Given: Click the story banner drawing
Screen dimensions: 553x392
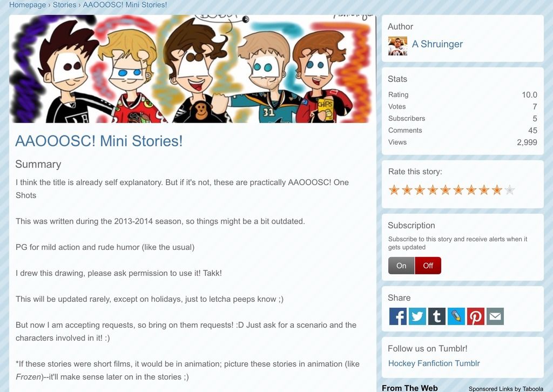Looking at the screenshot, I should (x=193, y=69).
